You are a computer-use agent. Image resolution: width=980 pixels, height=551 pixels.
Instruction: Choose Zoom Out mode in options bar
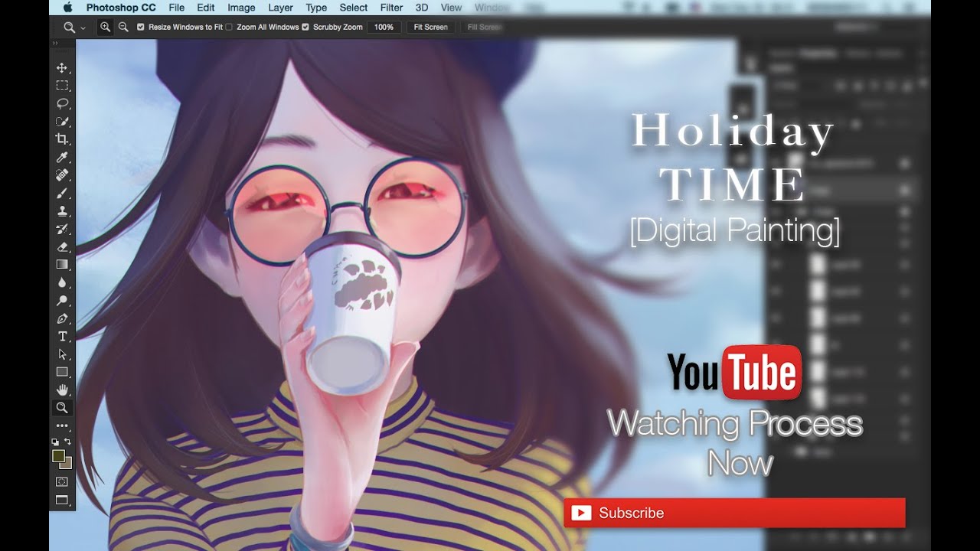point(123,27)
